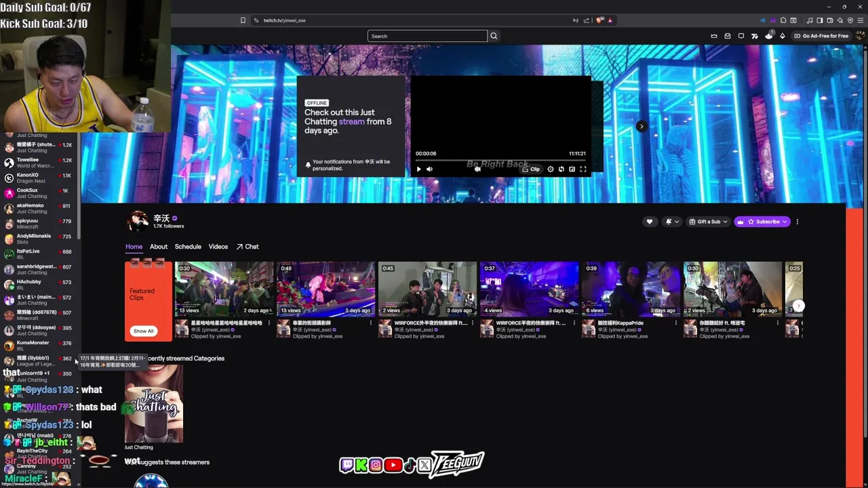Open the notification bell dropdown
The width and height of the screenshot is (868, 488).
672,222
